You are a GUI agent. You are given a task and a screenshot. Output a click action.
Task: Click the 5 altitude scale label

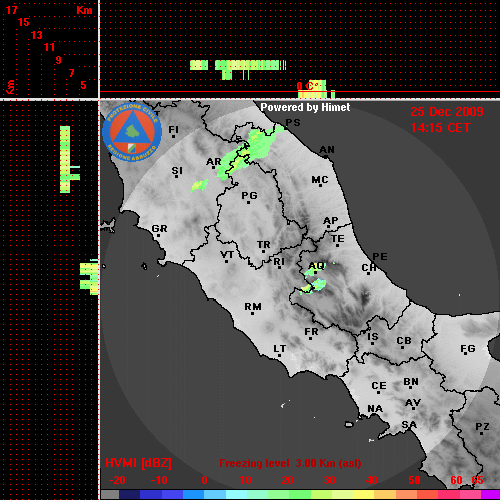pos(83,85)
